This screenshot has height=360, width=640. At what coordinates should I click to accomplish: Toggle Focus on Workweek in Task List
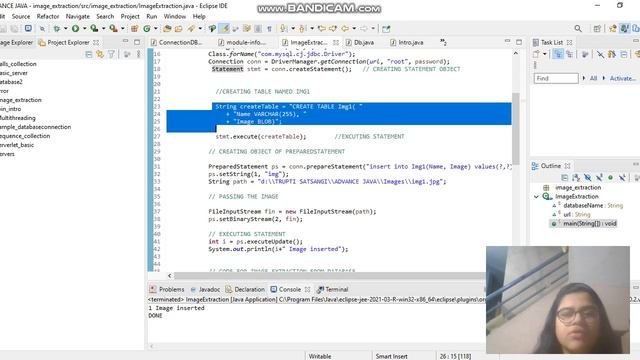(585, 54)
